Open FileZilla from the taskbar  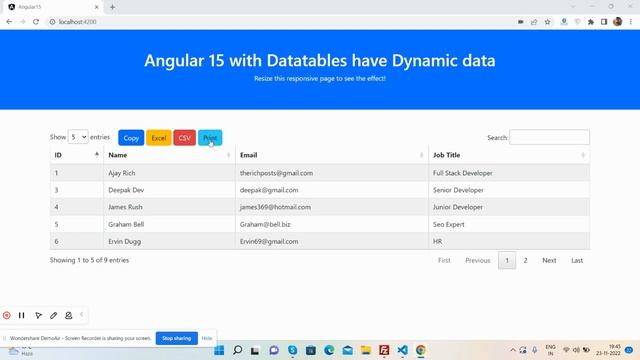pos(384,350)
